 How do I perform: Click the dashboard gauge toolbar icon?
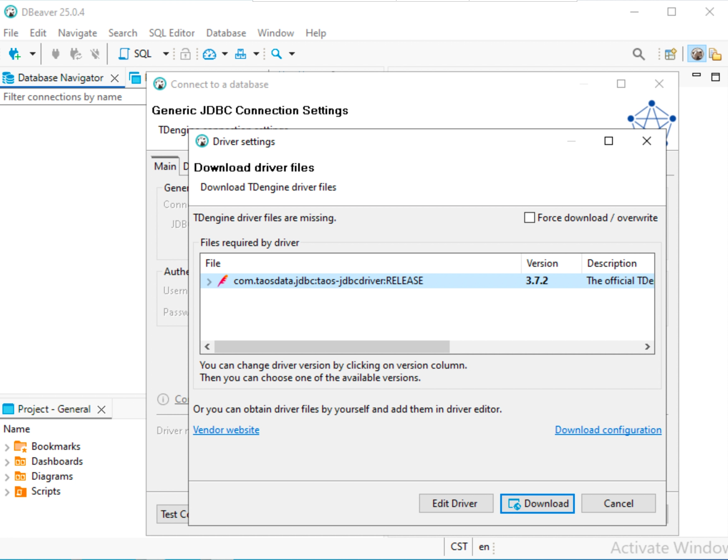[x=210, y=54]
